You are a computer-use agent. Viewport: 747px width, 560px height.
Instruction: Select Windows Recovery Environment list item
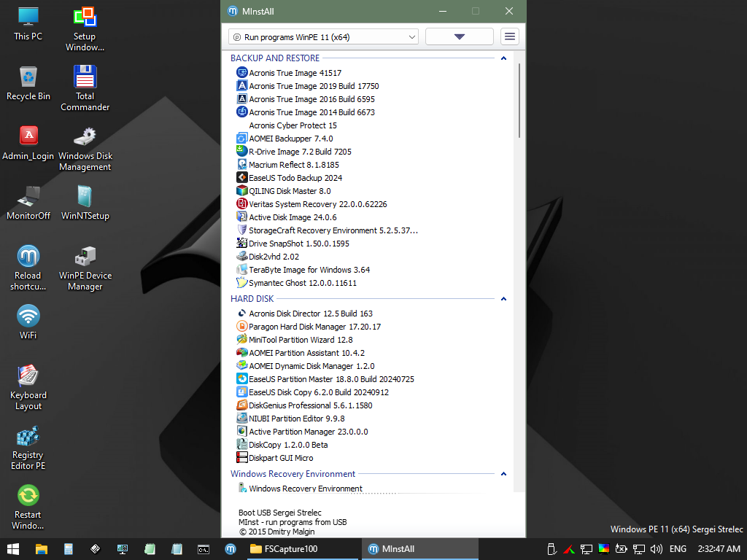(300, 488)
